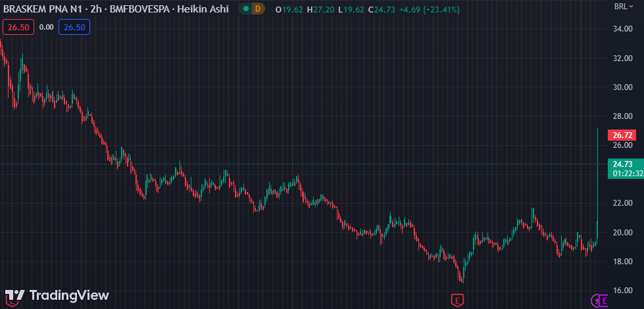Viewport: 644px width, 309px height.
Task: Click the red 26.50 sell button
Action: click(x=18, y=27)
